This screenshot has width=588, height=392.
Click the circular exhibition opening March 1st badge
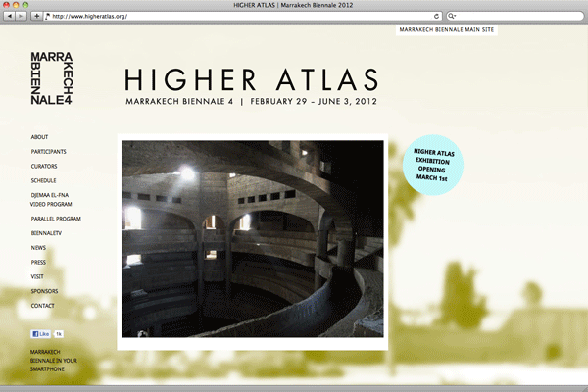click(433, 165)
